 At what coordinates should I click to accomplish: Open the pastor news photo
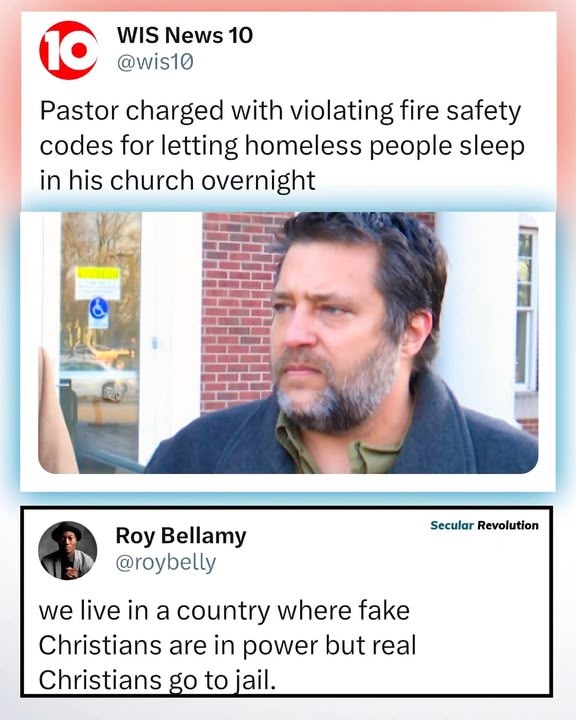288,343
